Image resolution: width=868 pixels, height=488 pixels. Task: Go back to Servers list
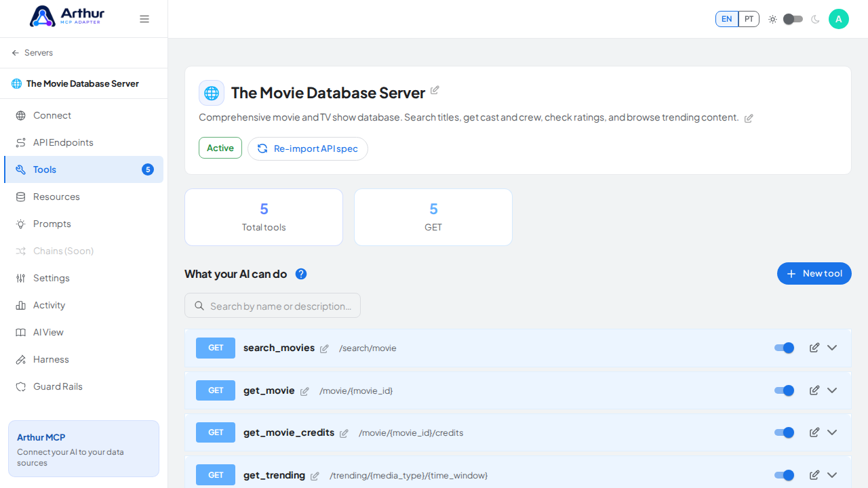32,53
